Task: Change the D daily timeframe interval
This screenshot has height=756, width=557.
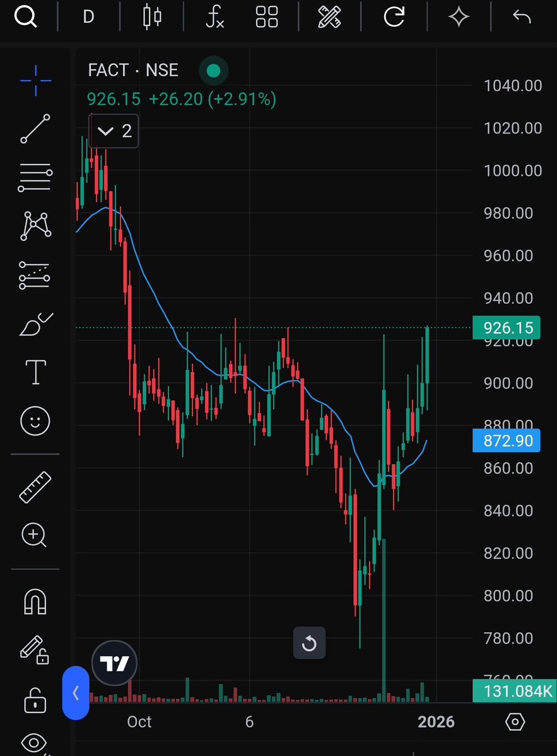Action: [88, 17]
